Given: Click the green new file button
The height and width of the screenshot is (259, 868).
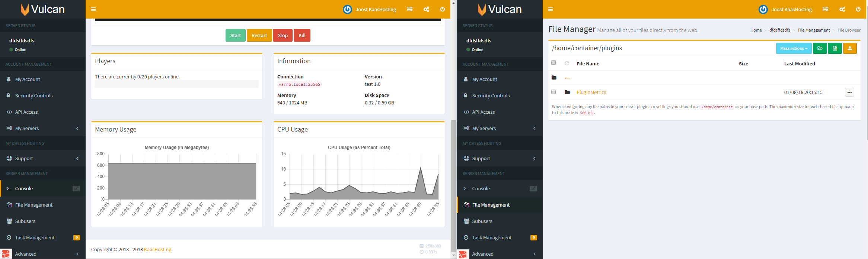Looking at the screenshot, I should click(835, 48).
